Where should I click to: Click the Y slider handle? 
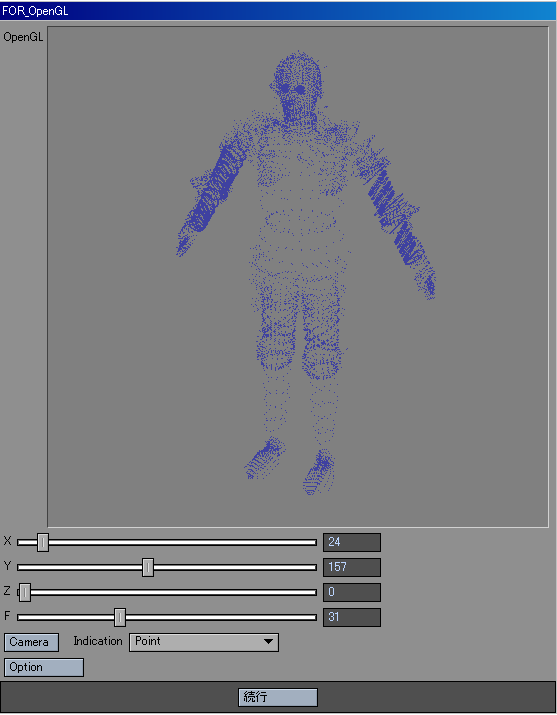[x=148, y=567]
